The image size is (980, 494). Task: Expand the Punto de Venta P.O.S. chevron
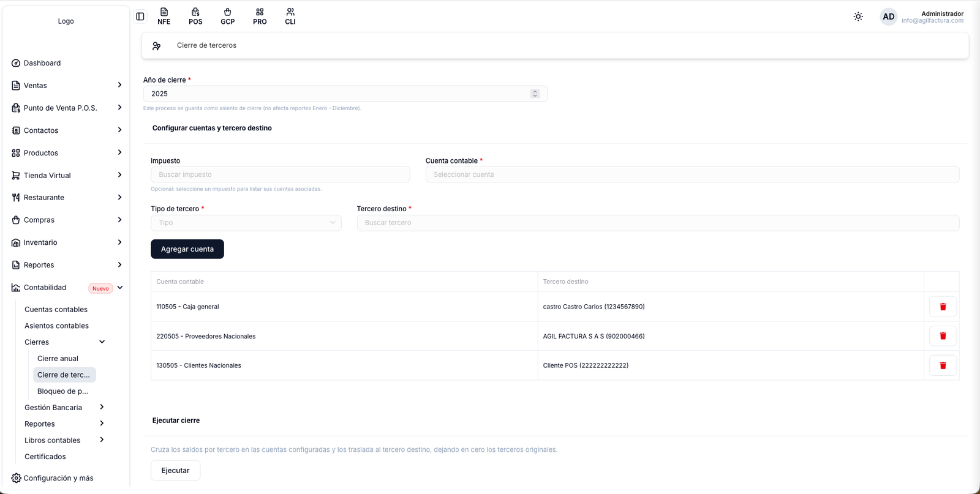[x=119, y=108]
